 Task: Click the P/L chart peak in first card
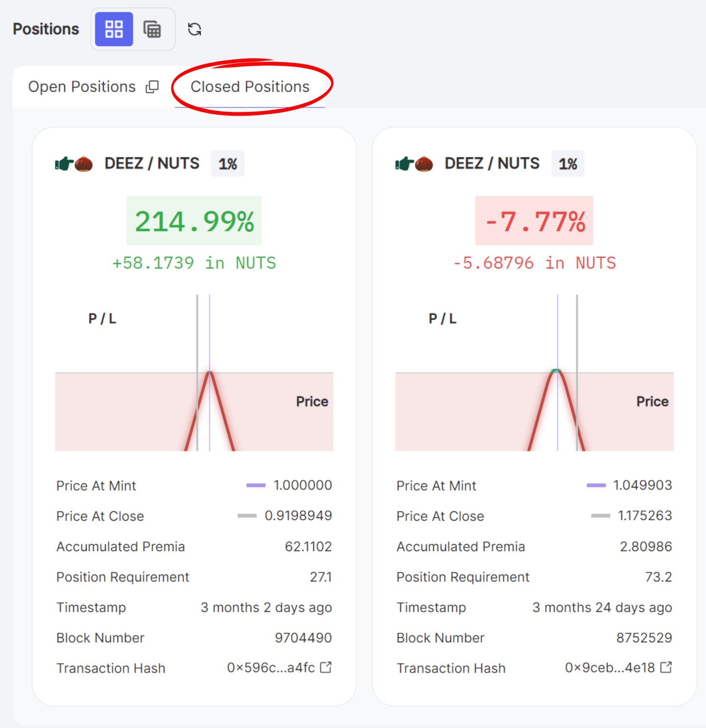click(x=210, y=372)
